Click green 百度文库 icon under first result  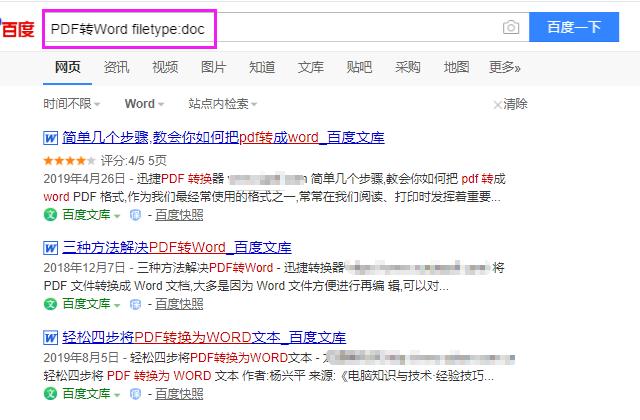click(50, 215)
